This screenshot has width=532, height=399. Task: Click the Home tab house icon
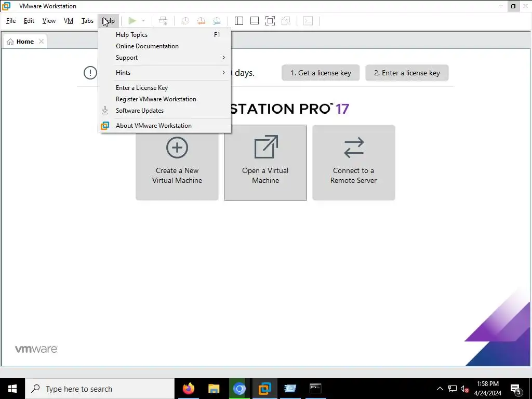point(10,42)
